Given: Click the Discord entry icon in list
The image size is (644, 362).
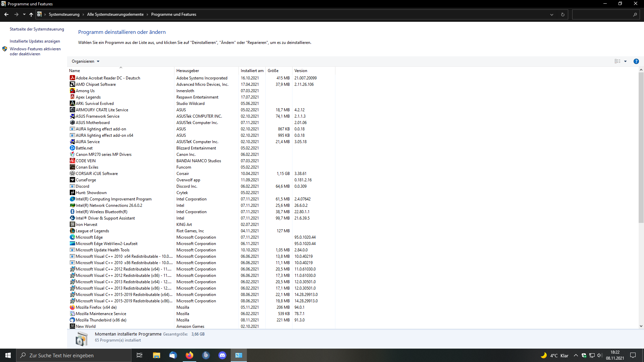Looking at the screenshot, I should tap(72, 186).
